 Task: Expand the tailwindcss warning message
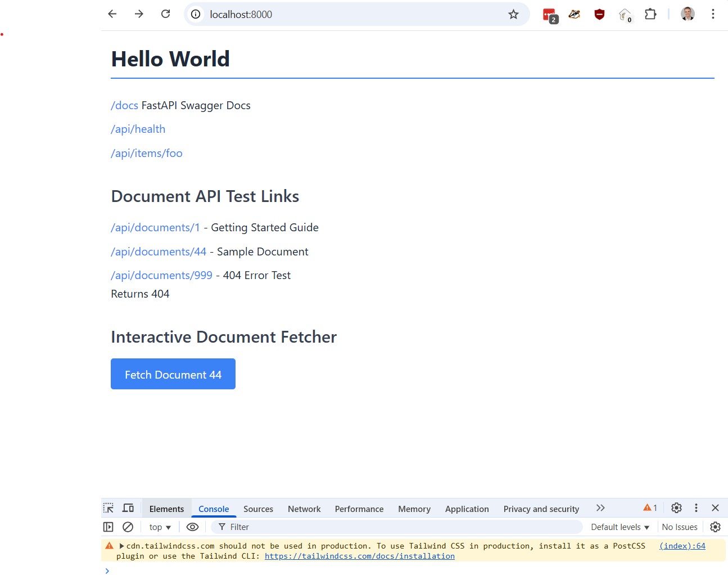tap(121, 546)
